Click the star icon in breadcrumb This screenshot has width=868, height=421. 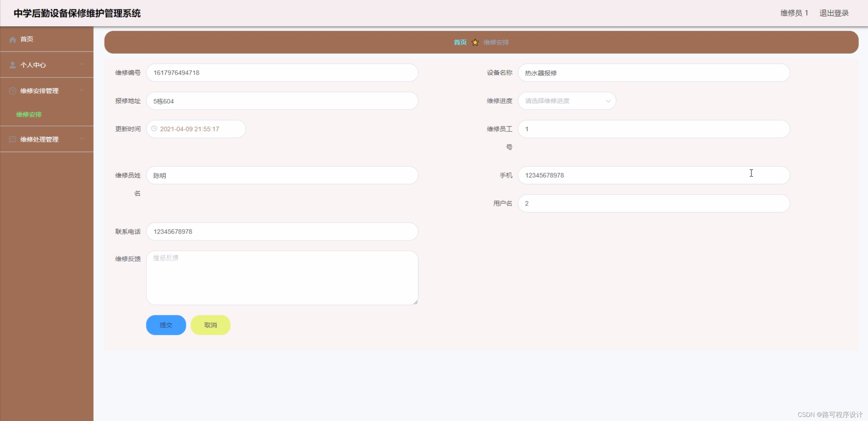475,42
